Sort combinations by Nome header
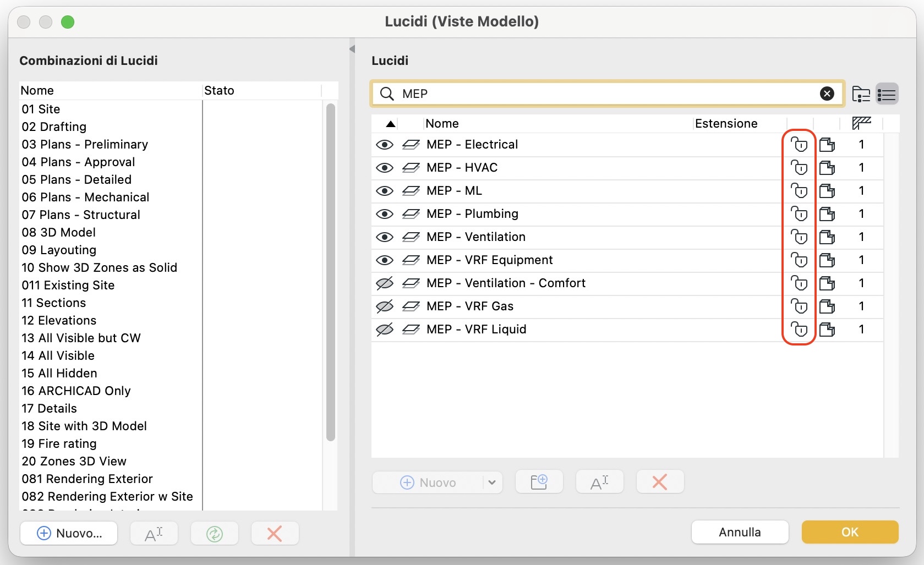Viewport: 924px width, 565px height. (x=37, y=91)
